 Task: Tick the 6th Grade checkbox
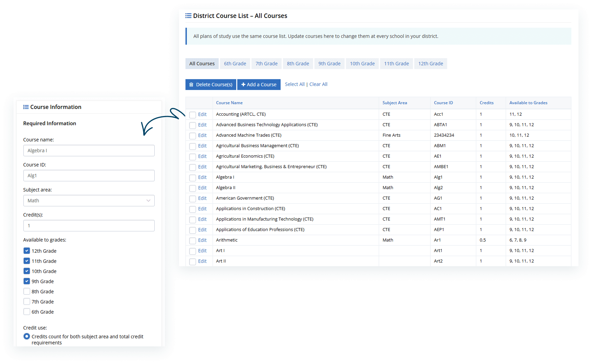27,312
